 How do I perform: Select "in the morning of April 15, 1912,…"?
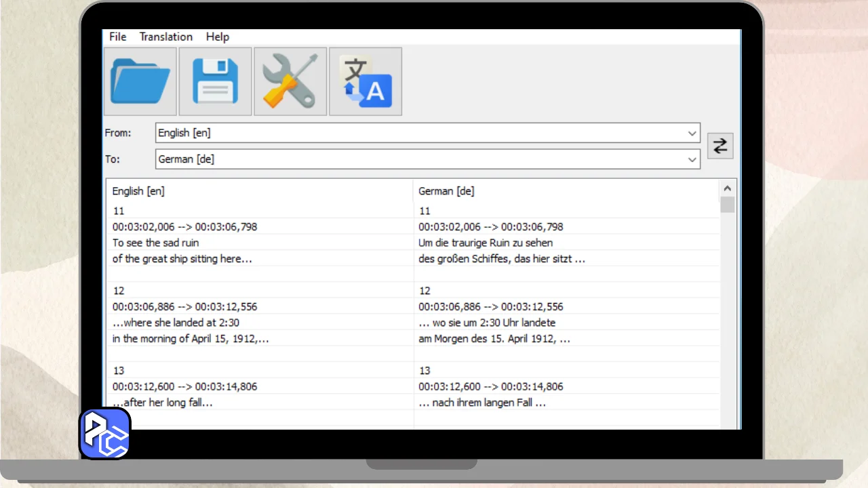191,339
